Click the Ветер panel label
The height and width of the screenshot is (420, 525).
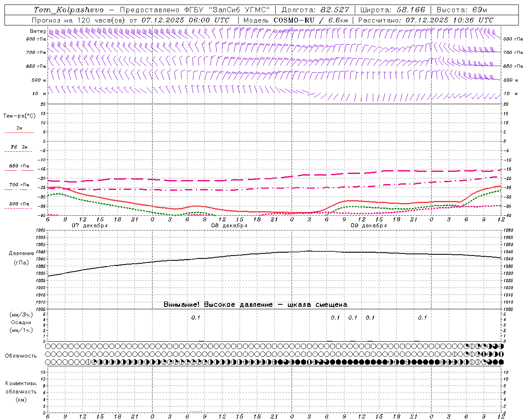[38, 31]
